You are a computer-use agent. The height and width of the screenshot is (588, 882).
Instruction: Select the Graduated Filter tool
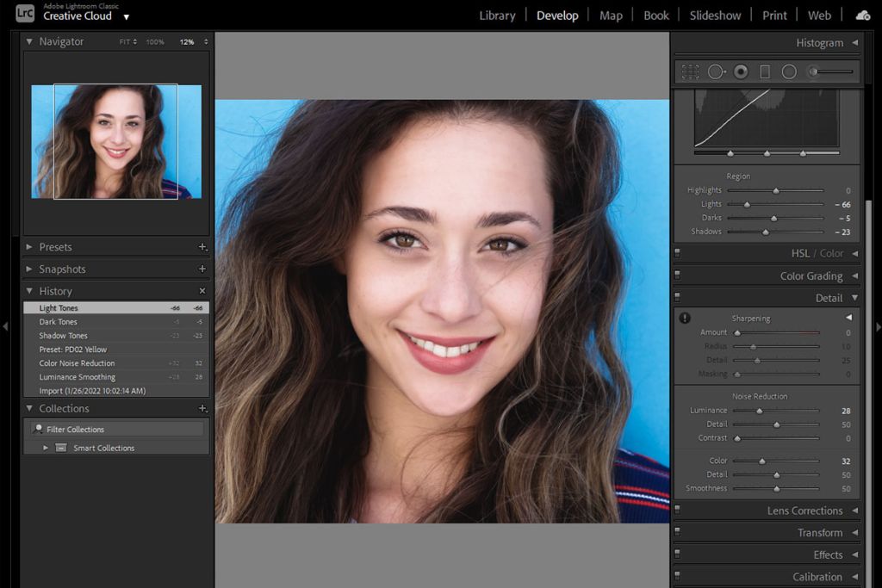pyautogui.click(x=765, y=71)
